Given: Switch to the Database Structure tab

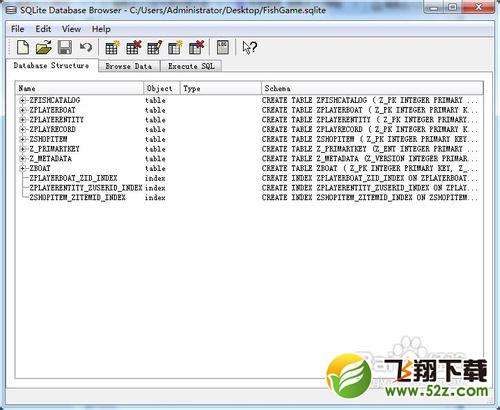Looking at the screenshot, I should click(52, 65).
